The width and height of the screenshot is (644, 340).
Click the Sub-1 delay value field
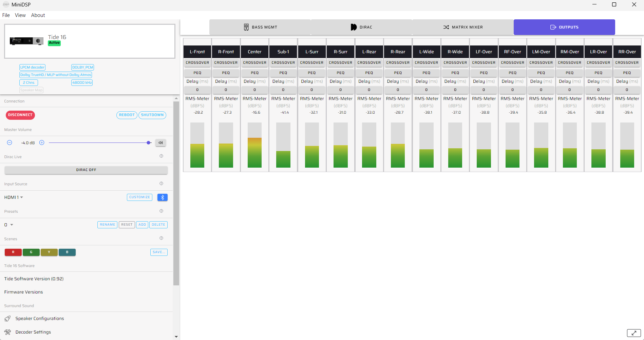tap(283, 90)
